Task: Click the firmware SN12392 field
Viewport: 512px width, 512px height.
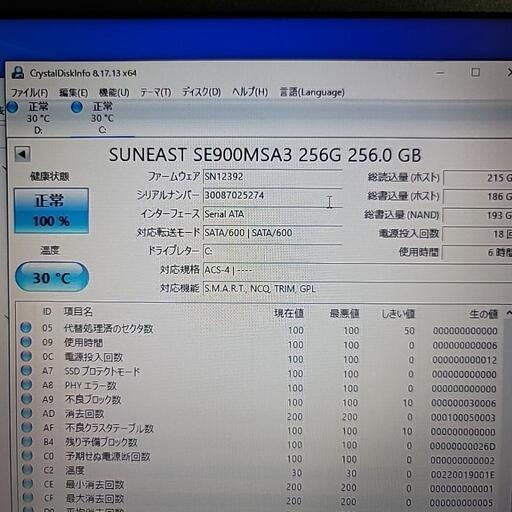Action: (x=273, y=177)
